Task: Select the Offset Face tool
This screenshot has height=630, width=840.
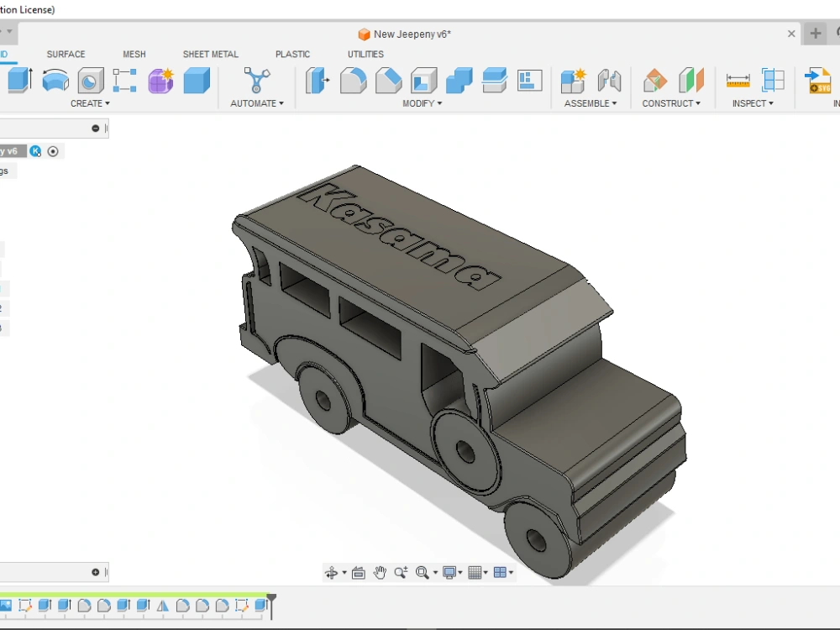Action: pos(495,81)
